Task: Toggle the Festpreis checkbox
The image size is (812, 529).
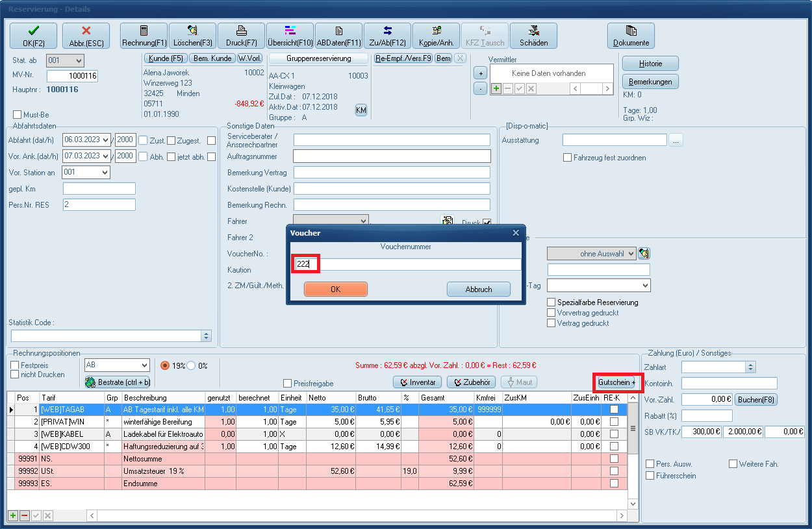Action: 15,365
